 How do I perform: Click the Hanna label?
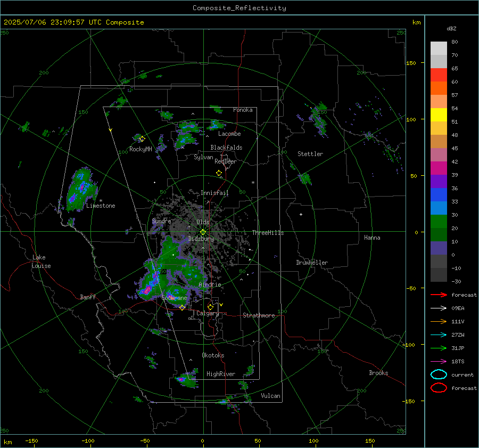372,238
